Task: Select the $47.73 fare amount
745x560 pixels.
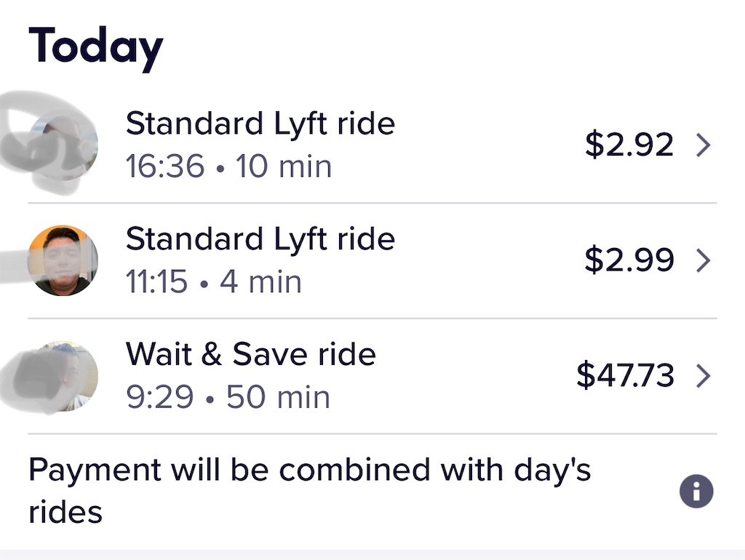Action: 625,375
